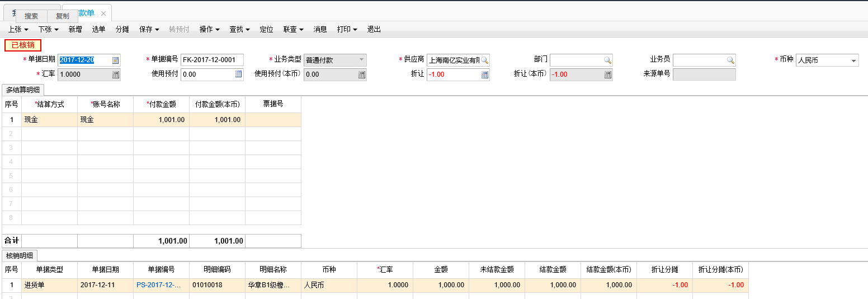Screen dimensions: 868x299
Task: Click the 新增 toolbar button
Action: pos(76,29)
